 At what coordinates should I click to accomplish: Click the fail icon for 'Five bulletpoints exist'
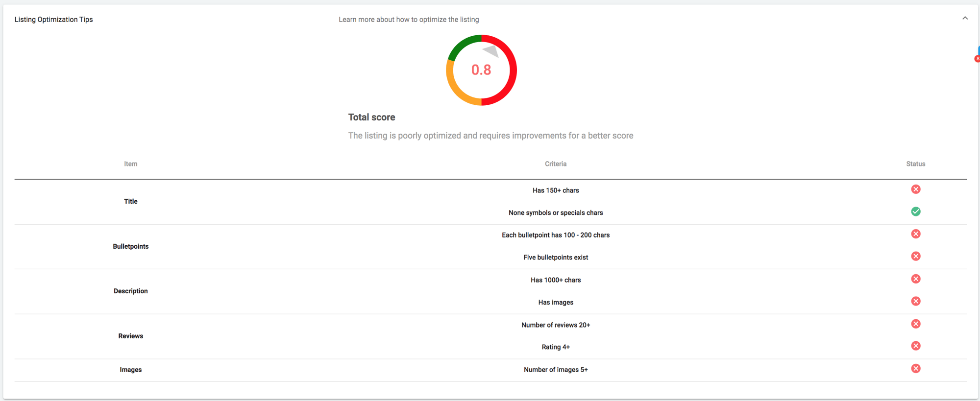(x=915, y=257)
